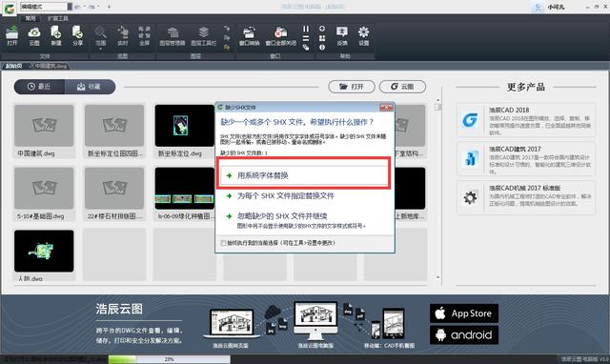
Task: Cascade windows icon in 窗口 group
Action: (306, 47)
